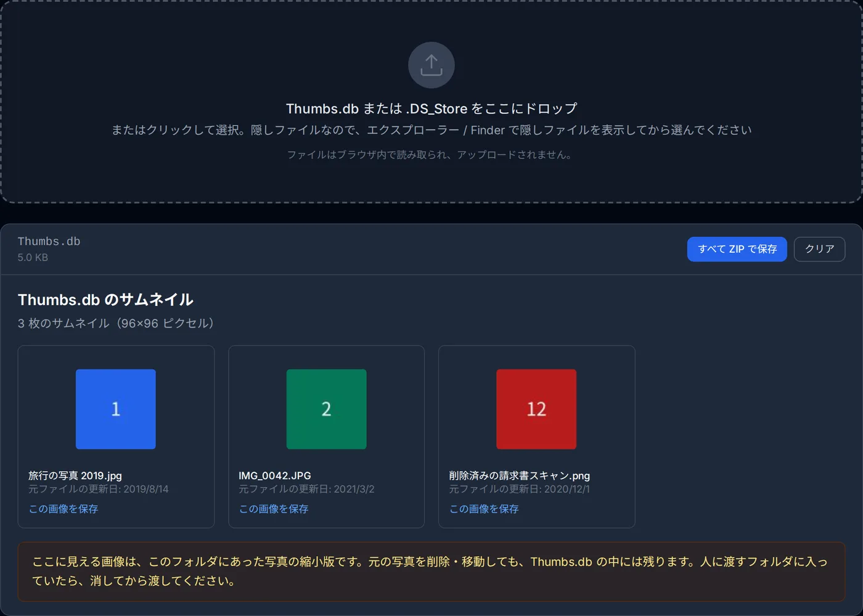The image size is (863, 616).
Task: Click the 5.0 KB file size text
Action: 33,257
